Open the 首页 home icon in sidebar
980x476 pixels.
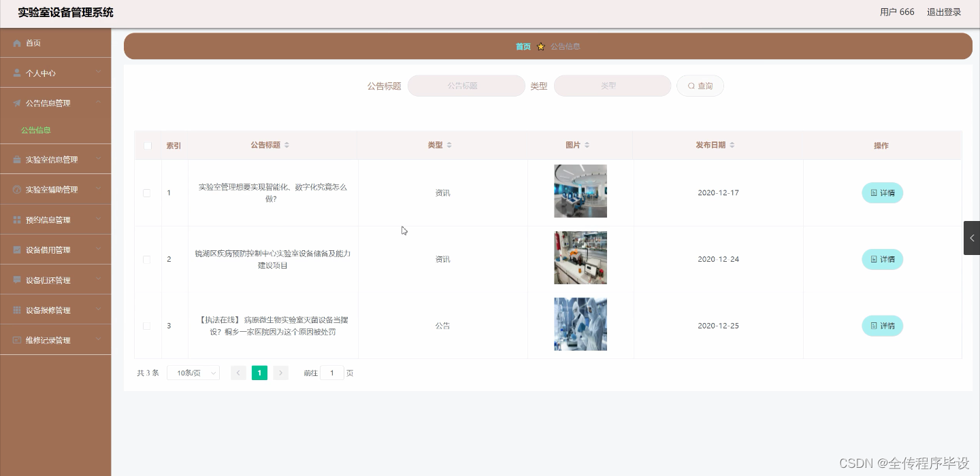(16, 42)
